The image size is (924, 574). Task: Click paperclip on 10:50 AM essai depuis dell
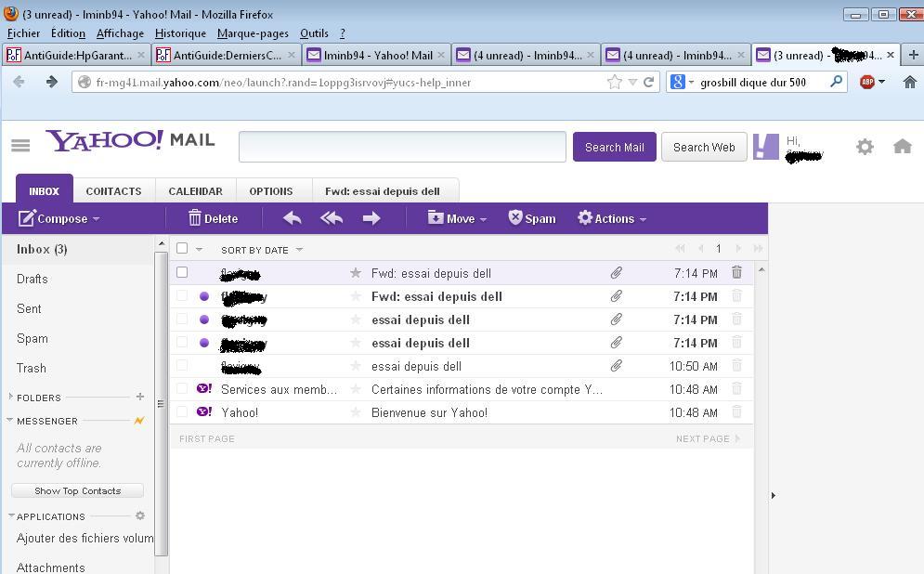coord(617,366)
